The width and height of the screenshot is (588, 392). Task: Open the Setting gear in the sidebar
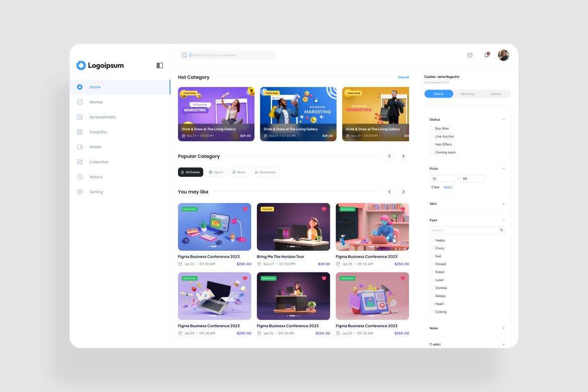tap(79, 191)
